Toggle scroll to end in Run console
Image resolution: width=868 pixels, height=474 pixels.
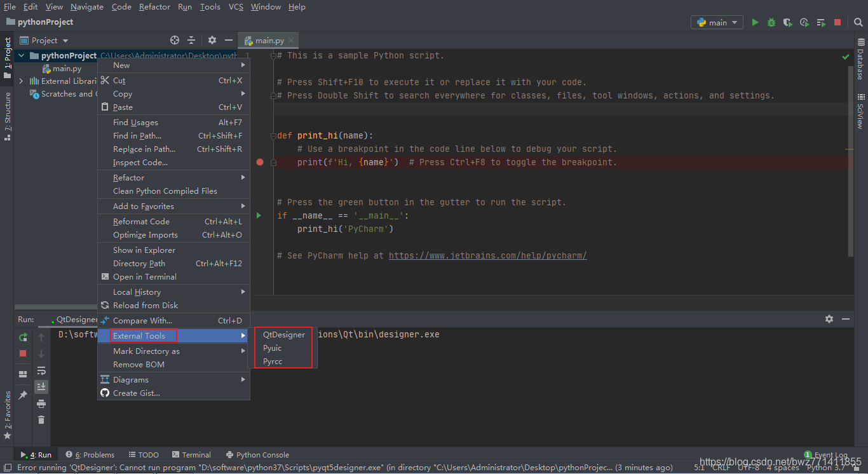point(41,386)
